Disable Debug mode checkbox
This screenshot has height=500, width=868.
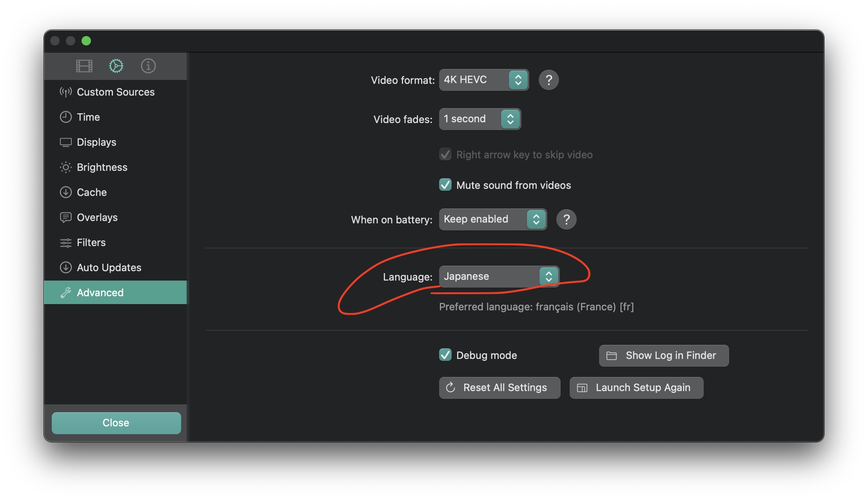pos(445,355)
